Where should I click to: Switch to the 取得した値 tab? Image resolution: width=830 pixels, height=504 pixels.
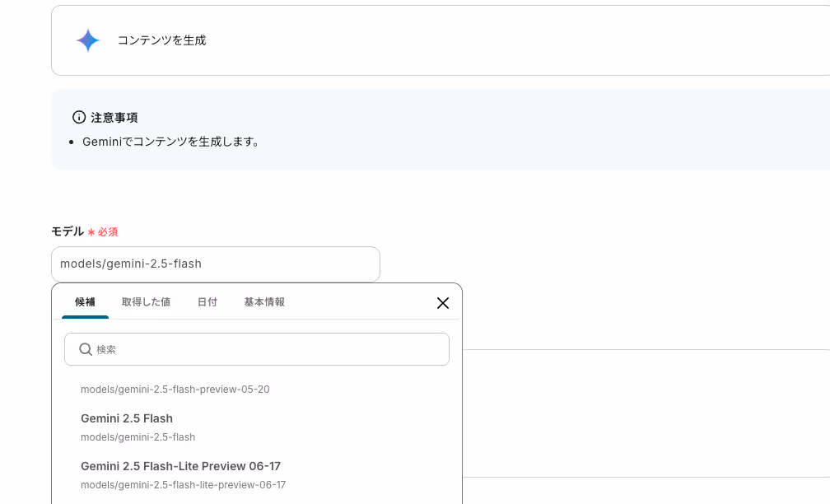(x=146, y=301)
